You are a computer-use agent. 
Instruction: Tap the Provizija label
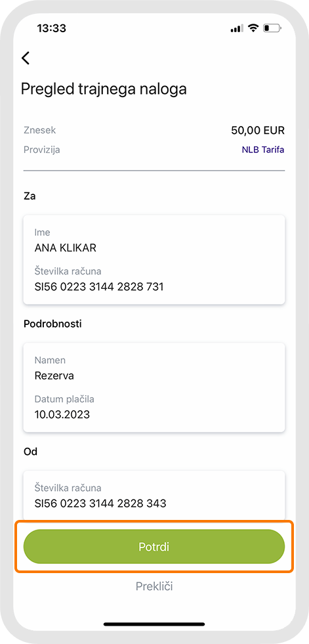click(42, 150)
